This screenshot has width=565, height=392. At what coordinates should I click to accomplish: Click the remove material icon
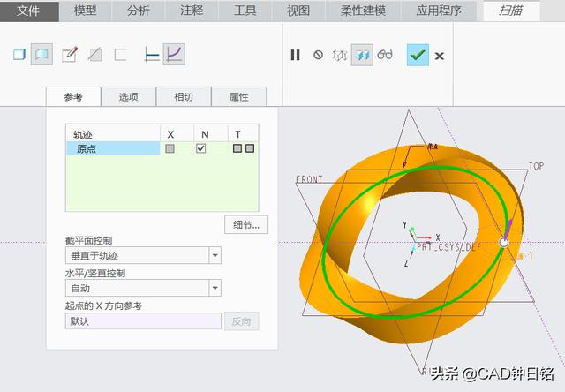point(95,55)
